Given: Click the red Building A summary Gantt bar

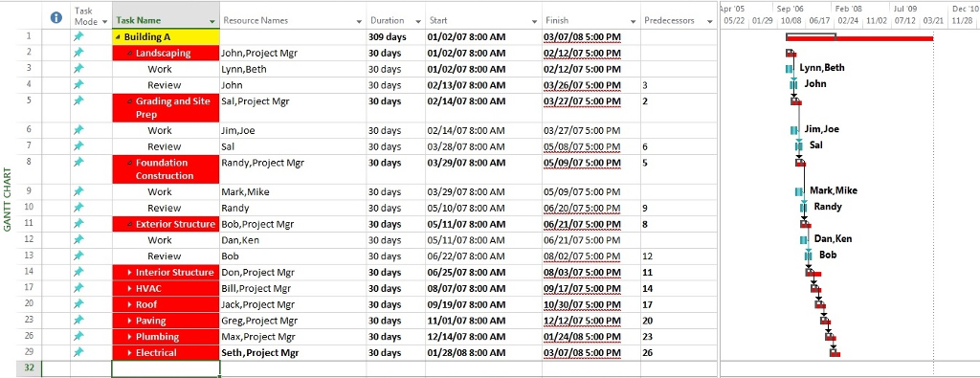Looking at the screenshot, I should [859, 38].
